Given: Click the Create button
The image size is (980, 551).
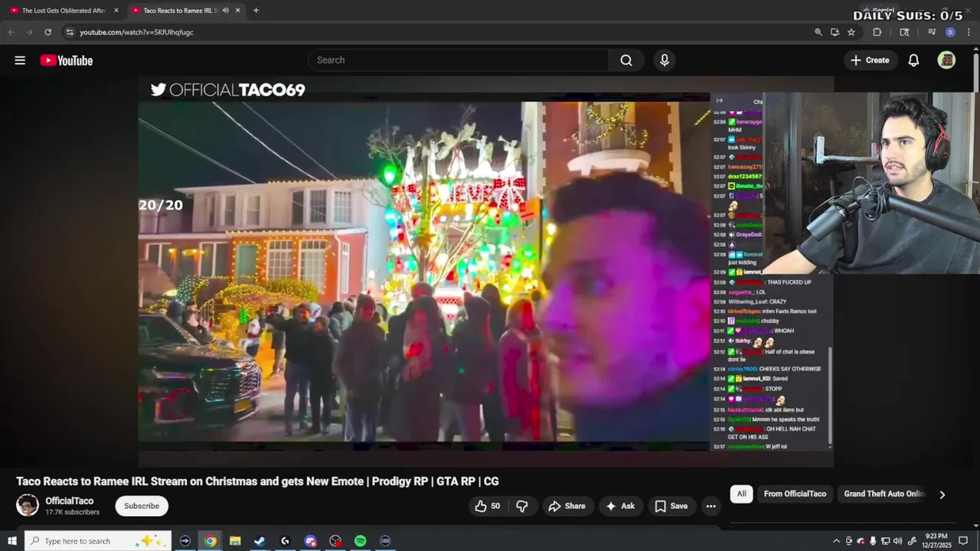Looking at the screenshot, I should tap(870, 60).
